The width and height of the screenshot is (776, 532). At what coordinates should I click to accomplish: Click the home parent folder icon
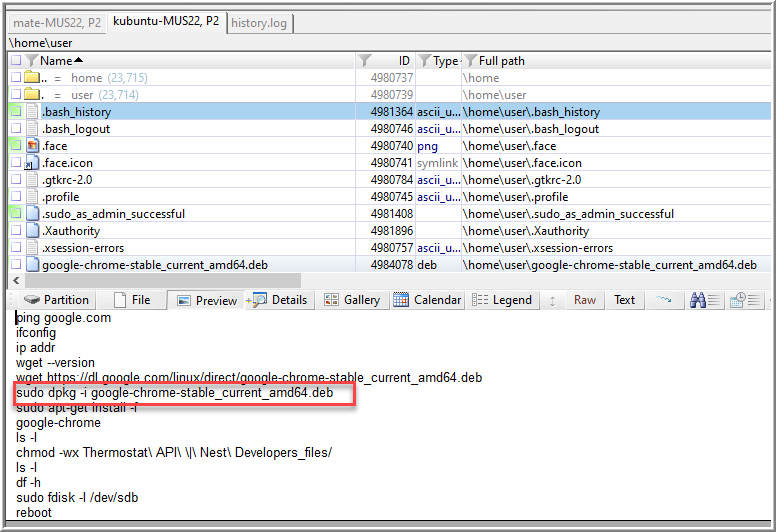[x=32, y=78]
